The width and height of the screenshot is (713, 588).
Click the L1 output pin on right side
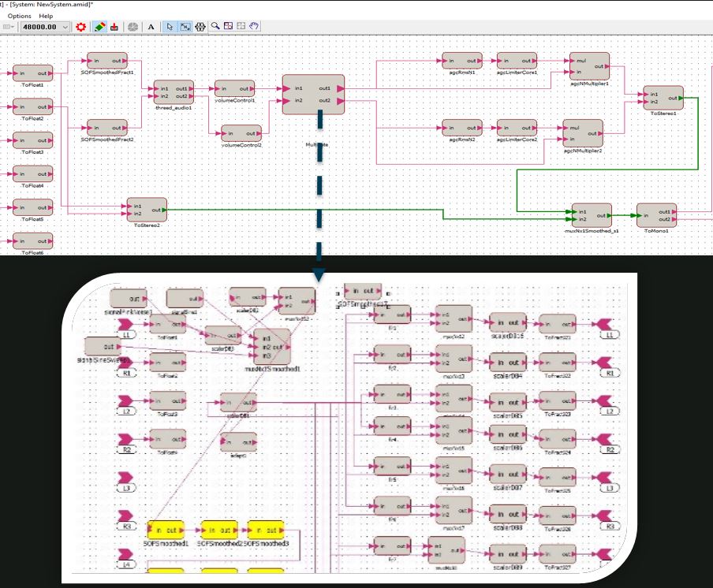click(x=604, y=325)
